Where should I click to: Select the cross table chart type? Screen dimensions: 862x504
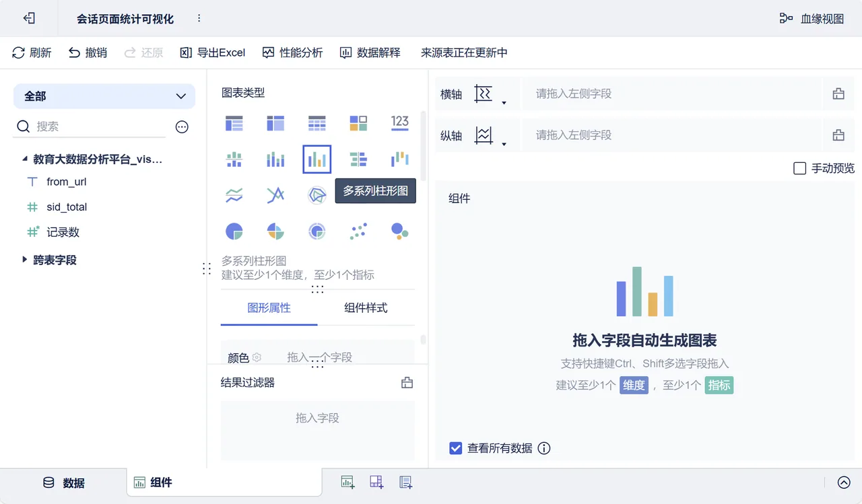(275, 123)
